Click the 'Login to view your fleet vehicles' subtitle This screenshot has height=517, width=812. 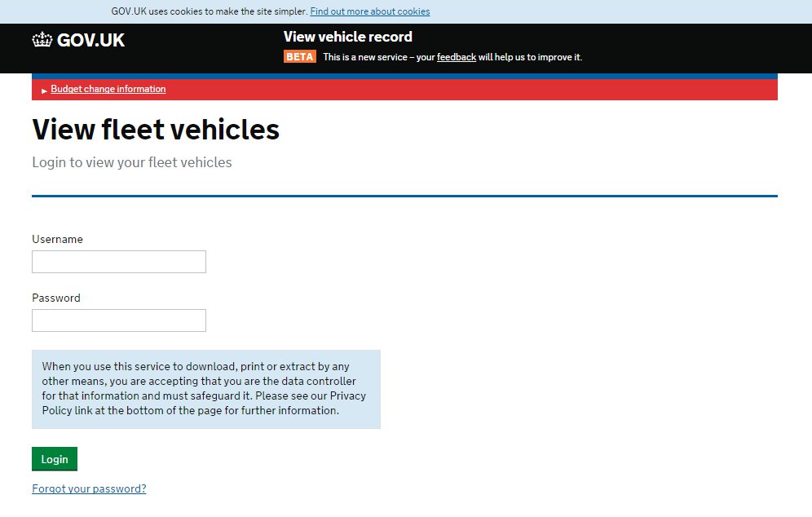point(132,162)
